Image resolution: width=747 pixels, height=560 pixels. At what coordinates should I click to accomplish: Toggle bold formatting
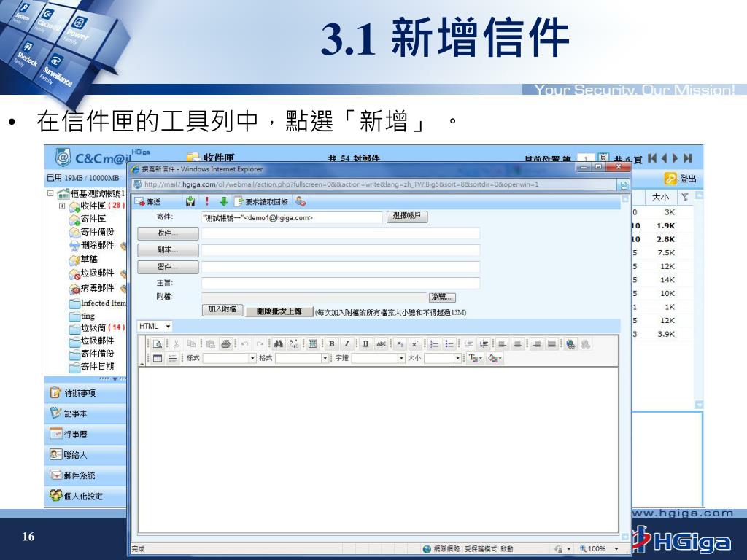(x=332, y=344)
